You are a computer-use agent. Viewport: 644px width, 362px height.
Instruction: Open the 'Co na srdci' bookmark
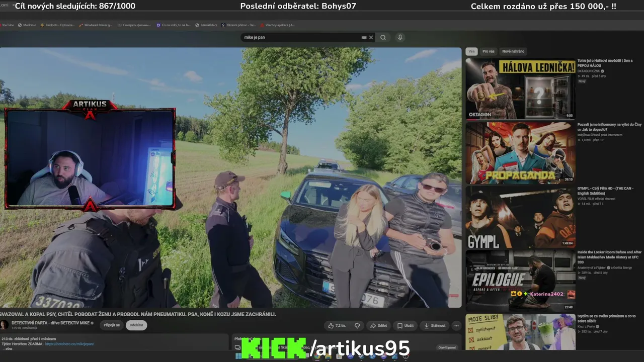(174, 25)
